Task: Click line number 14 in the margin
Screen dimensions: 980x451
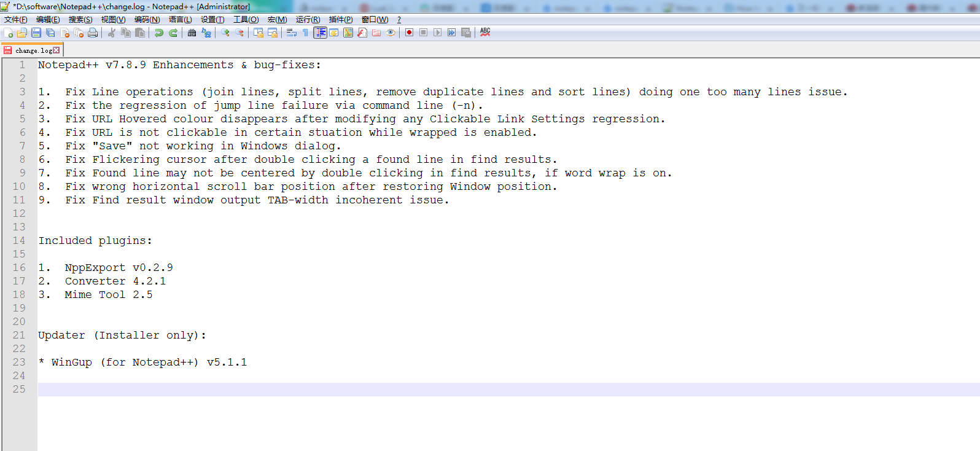Action: (19, 241)
